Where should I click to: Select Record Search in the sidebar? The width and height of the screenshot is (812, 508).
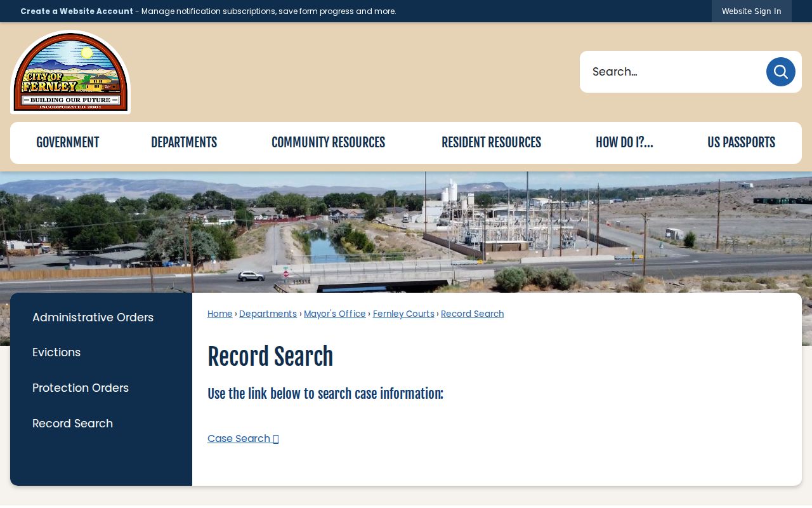point(72,424)
